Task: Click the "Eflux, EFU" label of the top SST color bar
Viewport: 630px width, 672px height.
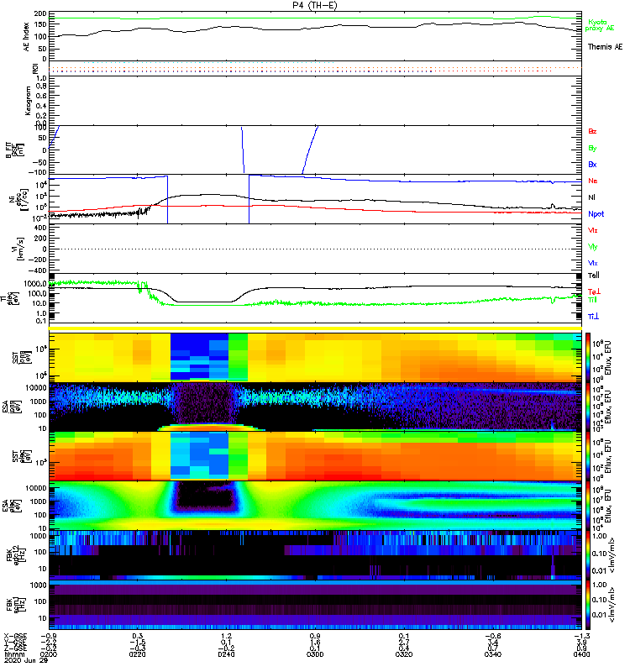Action: pos(608,358)
